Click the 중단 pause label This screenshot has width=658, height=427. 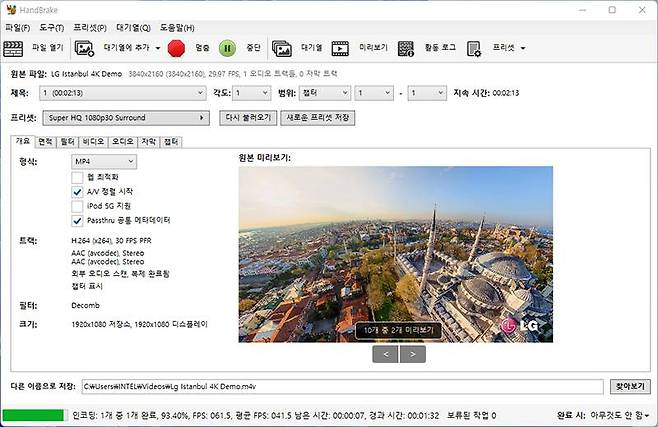253,48
